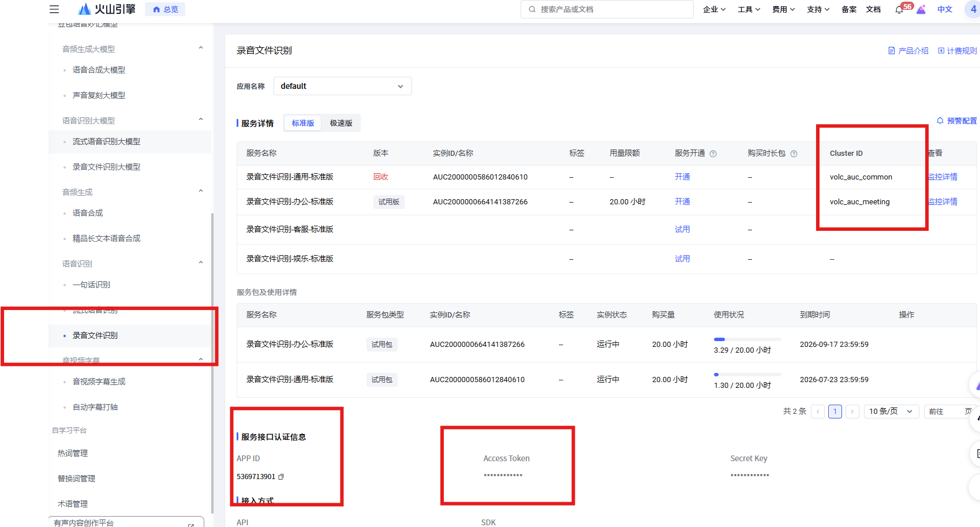Screen dimensions: 980x527
Task: Open 替换词管理 in the sidebar
Action: (76, 479)
